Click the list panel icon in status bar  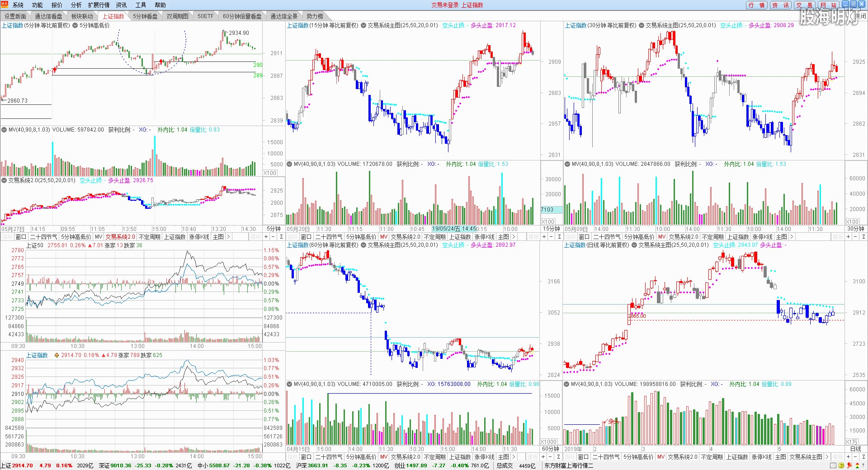(833, 465)
